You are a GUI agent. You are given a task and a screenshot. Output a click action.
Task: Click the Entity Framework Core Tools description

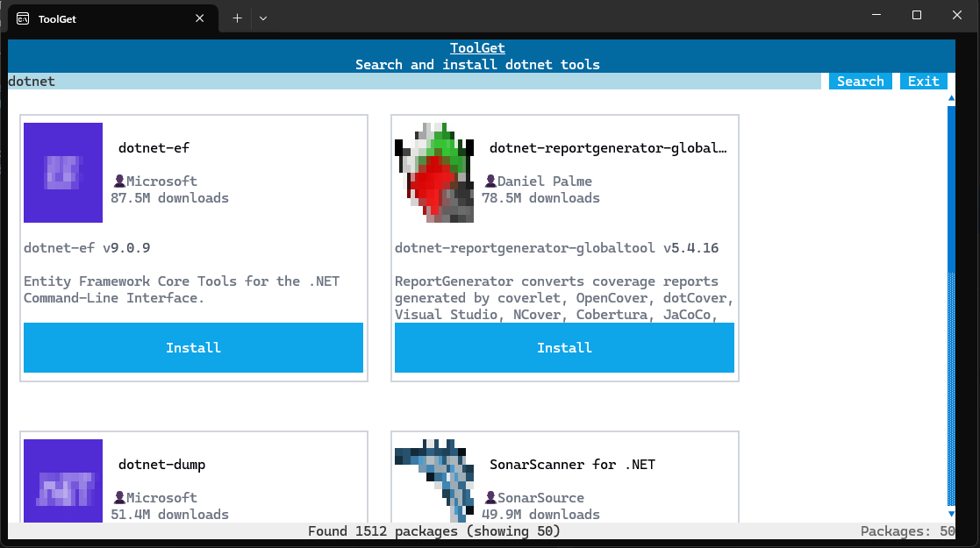[182, 289]
